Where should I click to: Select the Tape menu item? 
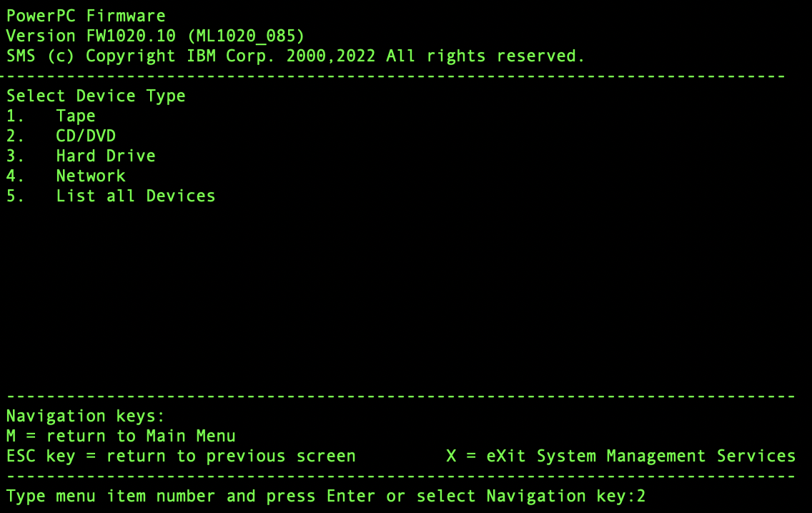(51, 116)
